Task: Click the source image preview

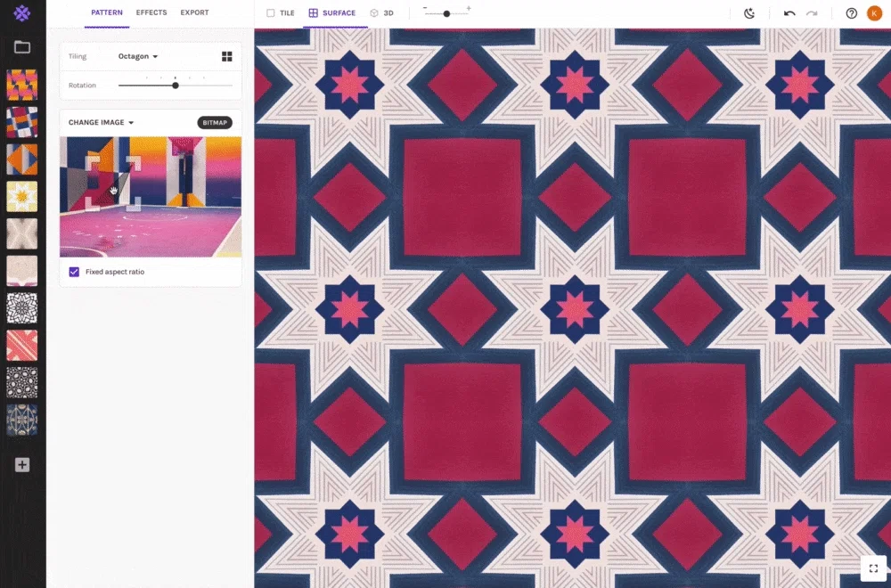Action: [x=151, y=197]
